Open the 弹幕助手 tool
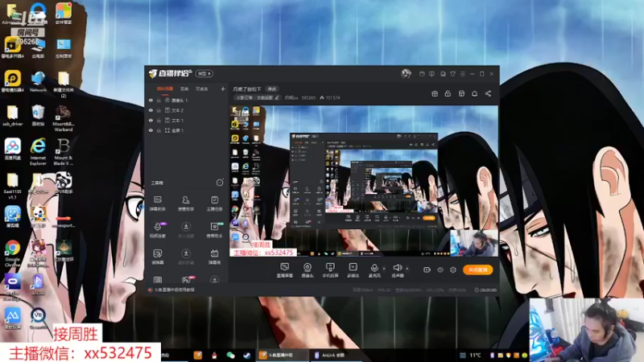The height and width of the screenshot is (362, 644). pyautogui.click(x=157, y=204)
